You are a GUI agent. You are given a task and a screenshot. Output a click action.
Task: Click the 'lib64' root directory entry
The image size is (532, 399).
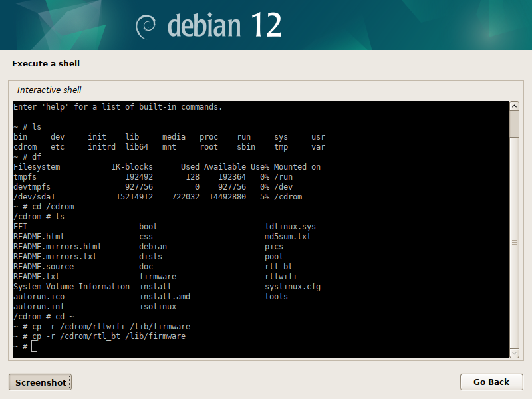tap(137, 146)
